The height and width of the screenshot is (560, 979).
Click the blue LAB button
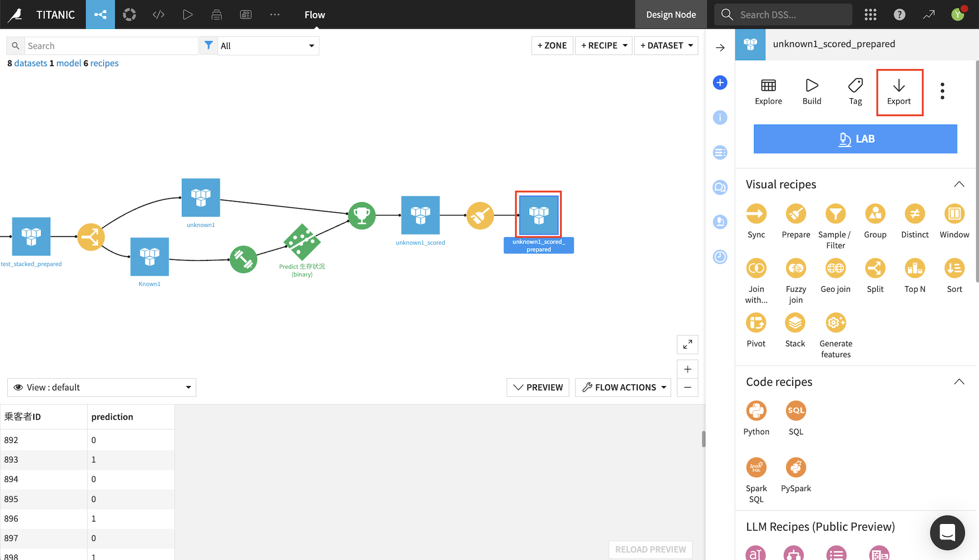point(855,139)
